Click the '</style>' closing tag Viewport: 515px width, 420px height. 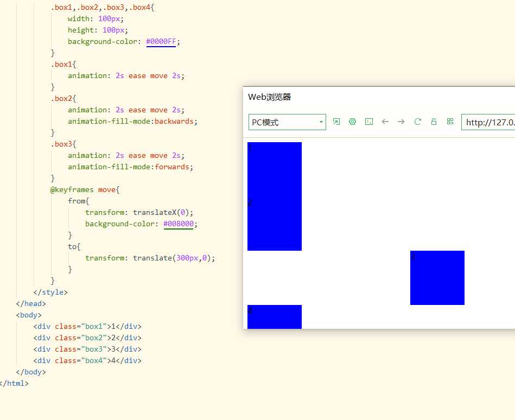tap(50, 292)
